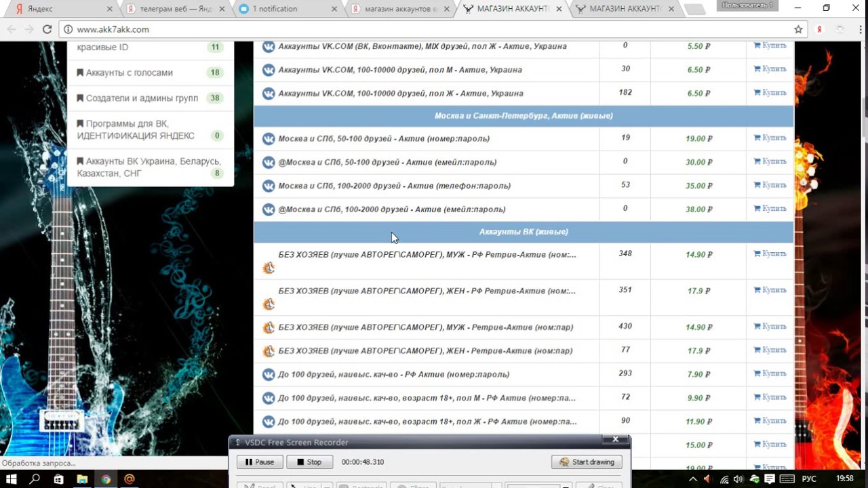
Task: Click VK icon of Москва и СПб, 50-100 (номер:пароль)
Action: [x=269, y=139]
